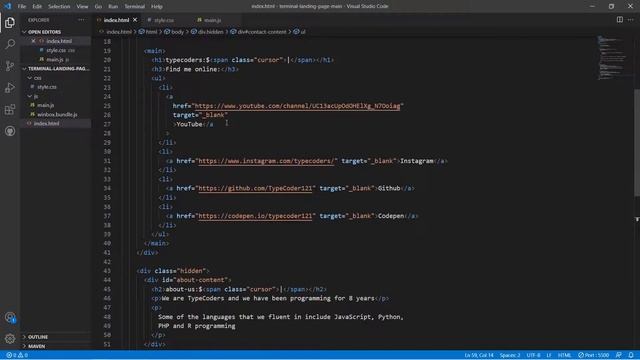Click div.hidden in breadcrumb
The height and width of the screenshot is (360, 640).
[x=207, y=32]
